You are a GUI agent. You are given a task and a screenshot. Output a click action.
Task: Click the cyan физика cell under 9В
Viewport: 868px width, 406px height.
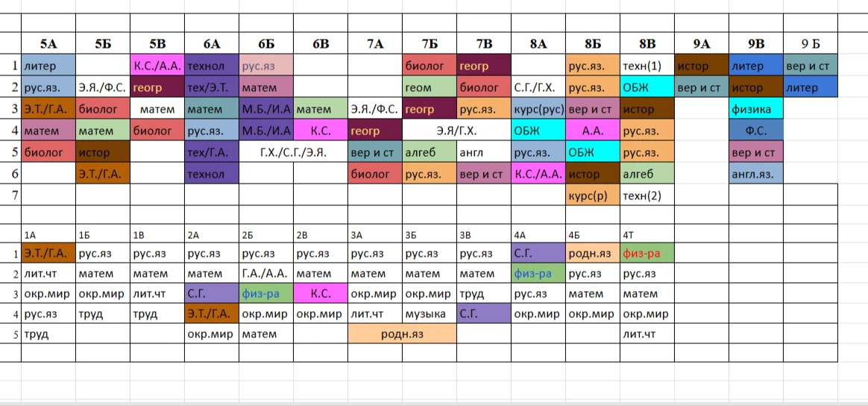tap(755, 109)
